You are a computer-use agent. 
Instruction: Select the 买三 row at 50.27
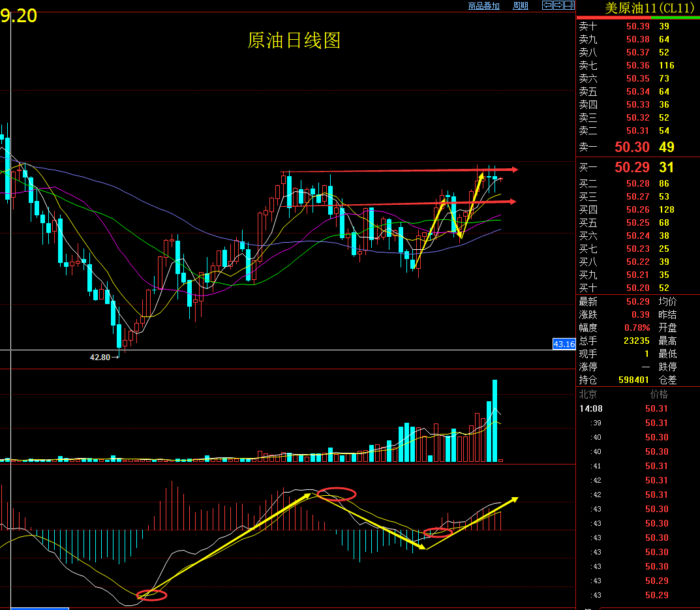(x=638, y=196)
